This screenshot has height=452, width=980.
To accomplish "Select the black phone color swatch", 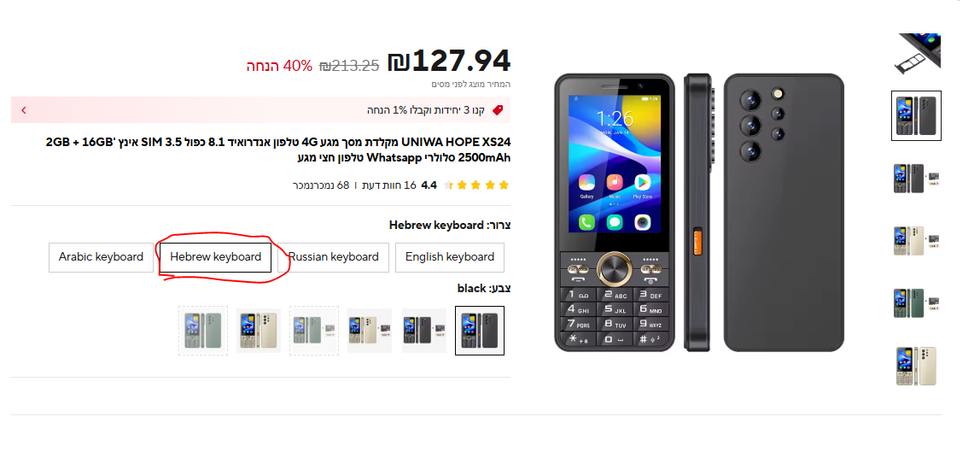I will (480, 331).
